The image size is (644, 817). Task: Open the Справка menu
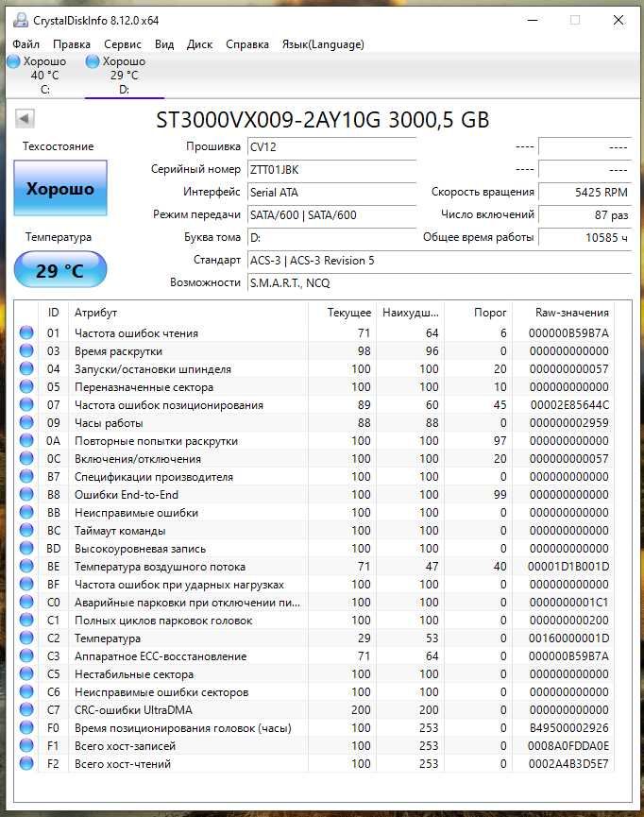point(247,44)
